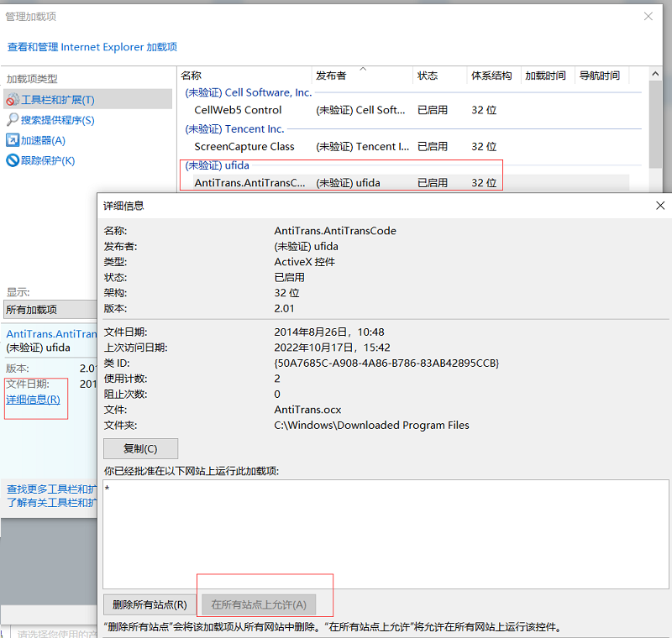Select the CellWeb5 Control add-on row

click(x=238, y=110)
